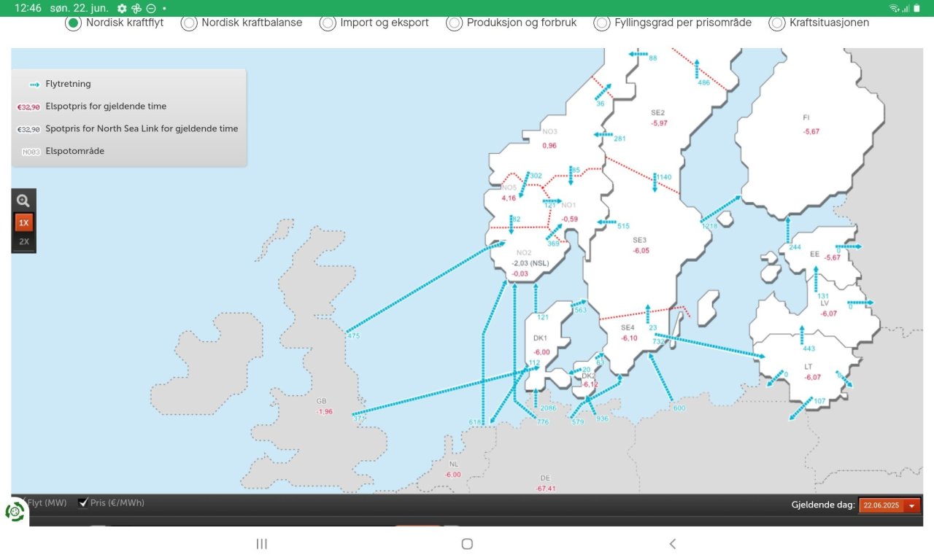Select Fyllingsgrad per prisområde radio button
The image size is (934, 560).
point(602,23)
